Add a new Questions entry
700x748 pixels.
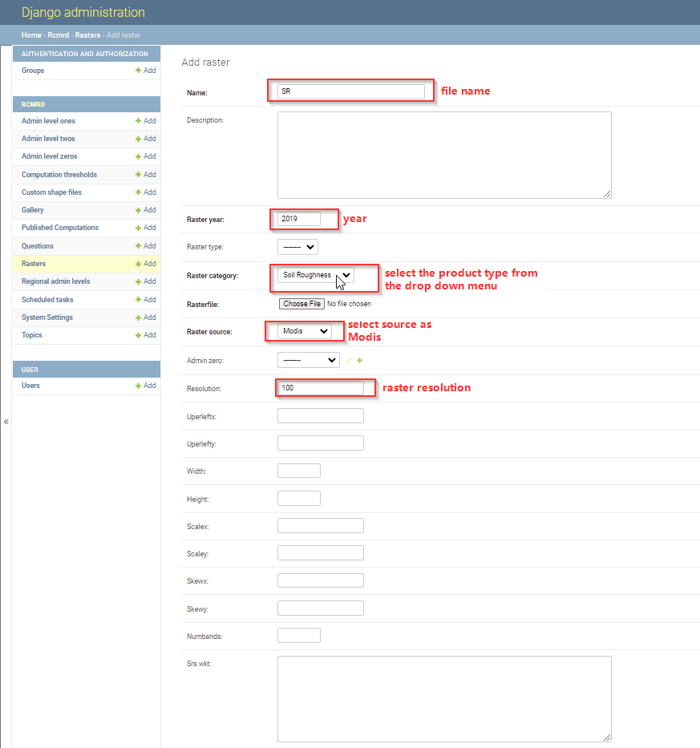pyautogui.click(x=146, y=245)
